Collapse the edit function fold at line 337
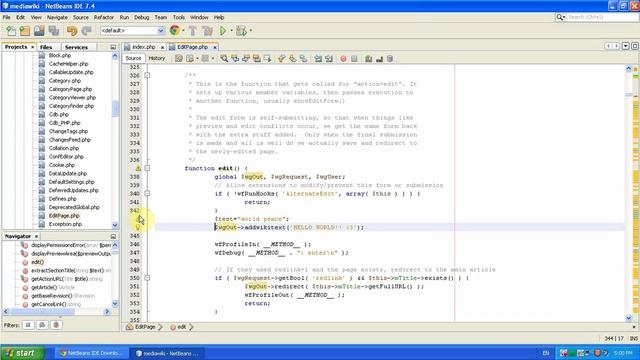 click(147, 168)
